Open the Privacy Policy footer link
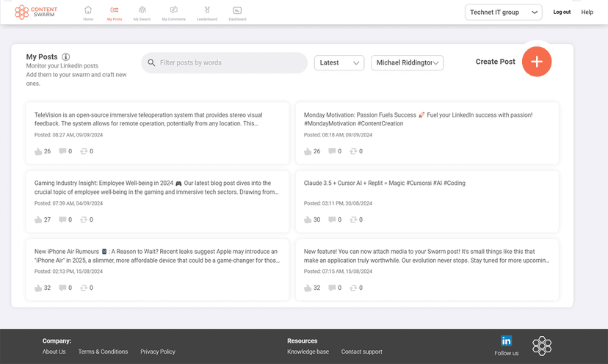The height and width of the screenshot is (364, 608). (x=158, y=352)
